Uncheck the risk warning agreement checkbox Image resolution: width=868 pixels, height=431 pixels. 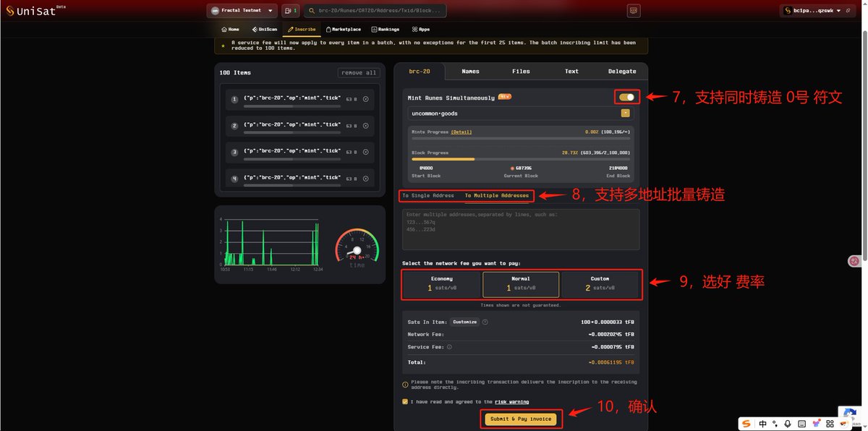tap(405, 401)
